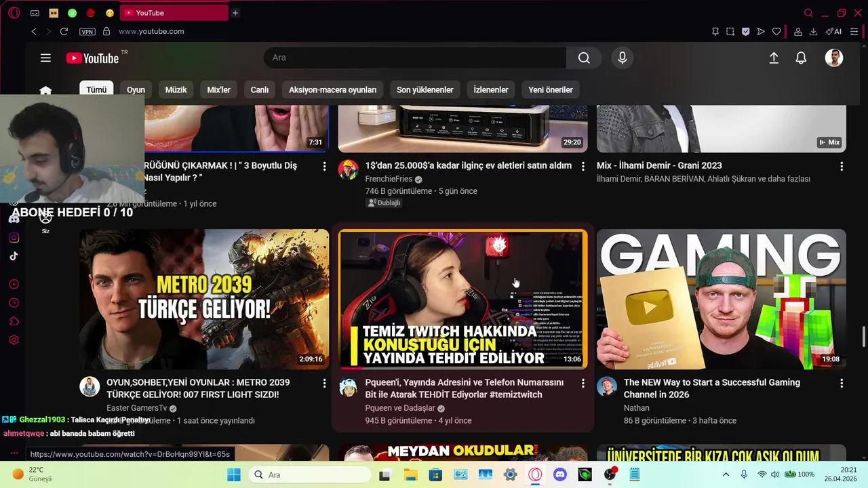Viewport: 868px width, 488px height.
Task: Open the 29:20 home gadgets video thumbnail
Action: (463, 129)
